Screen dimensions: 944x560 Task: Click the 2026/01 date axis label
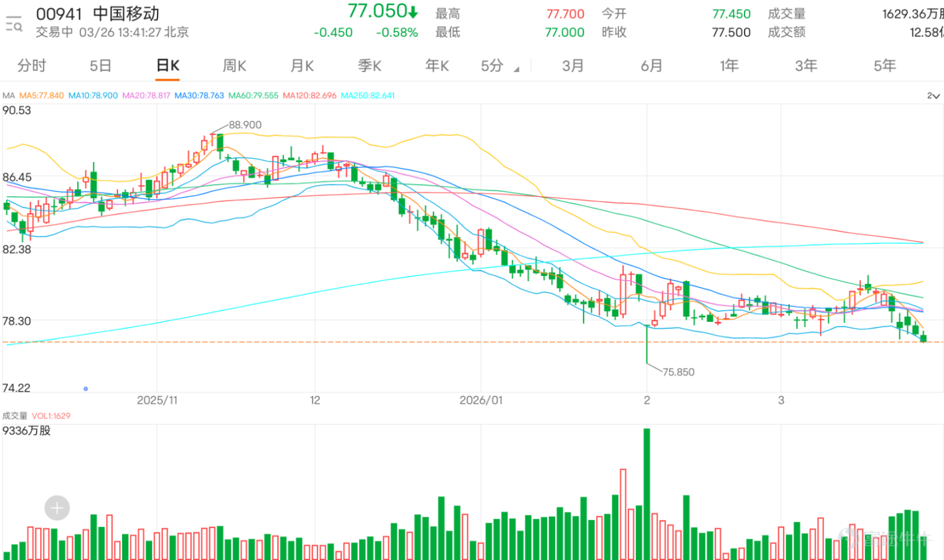click(x=481, y=400)
